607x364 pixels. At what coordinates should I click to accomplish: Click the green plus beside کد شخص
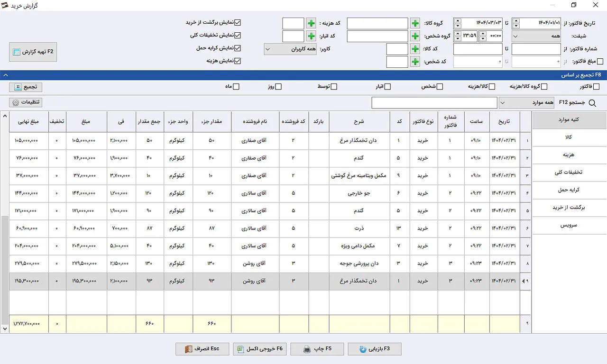[415, 62]
